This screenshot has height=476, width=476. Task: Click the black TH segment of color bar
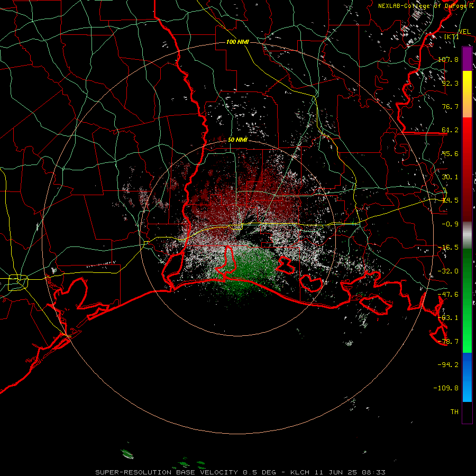(x=467, y=412)
